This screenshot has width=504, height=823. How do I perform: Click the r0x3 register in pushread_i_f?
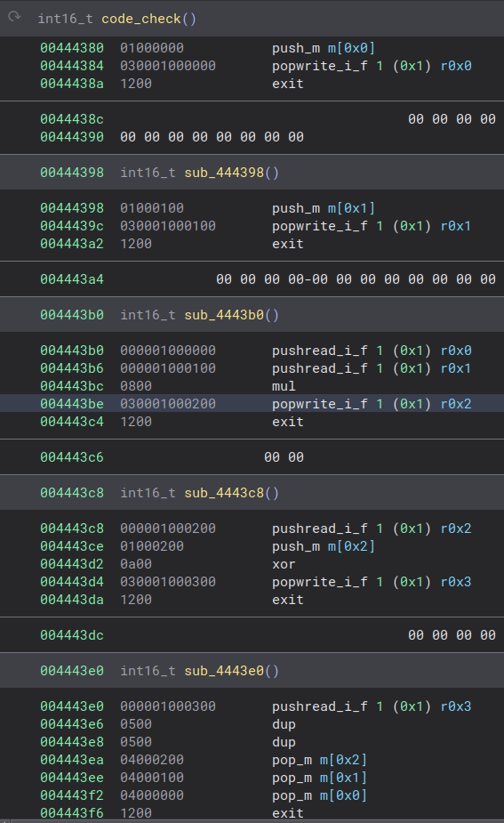click(x=456, y=706)
